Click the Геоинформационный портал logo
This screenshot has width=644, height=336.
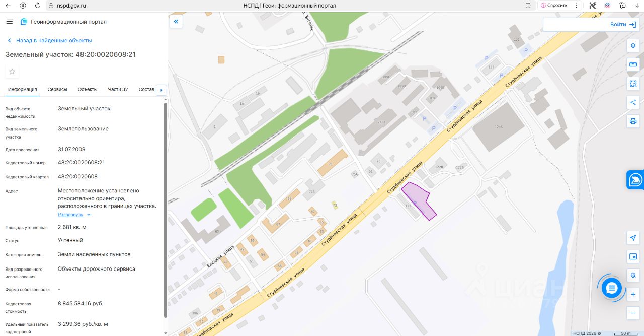click(63, 22)
